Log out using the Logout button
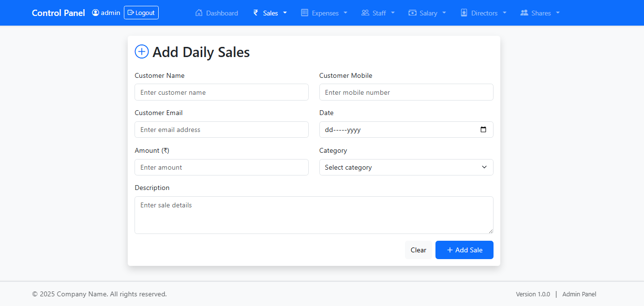The image size is (644, 306). (141, 13)
